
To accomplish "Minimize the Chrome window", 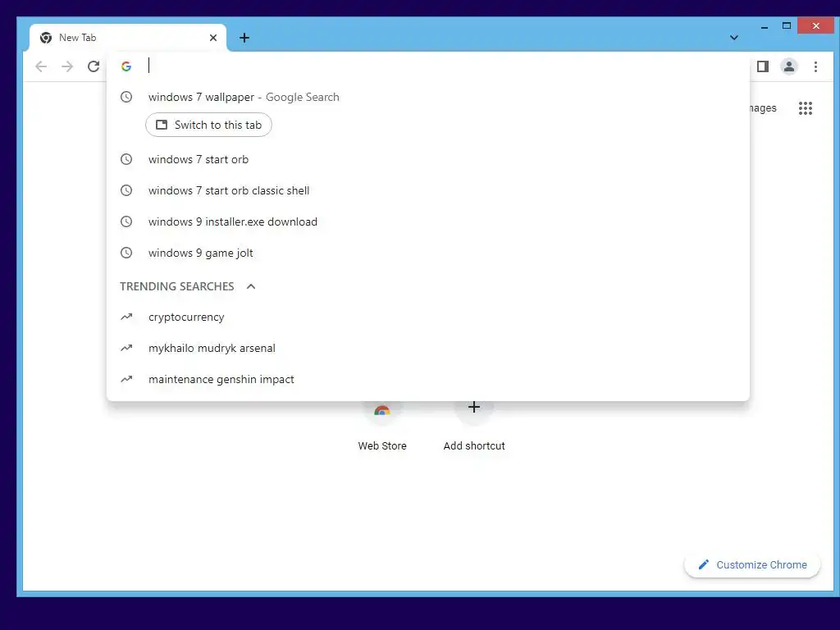I will pos(765,25).
